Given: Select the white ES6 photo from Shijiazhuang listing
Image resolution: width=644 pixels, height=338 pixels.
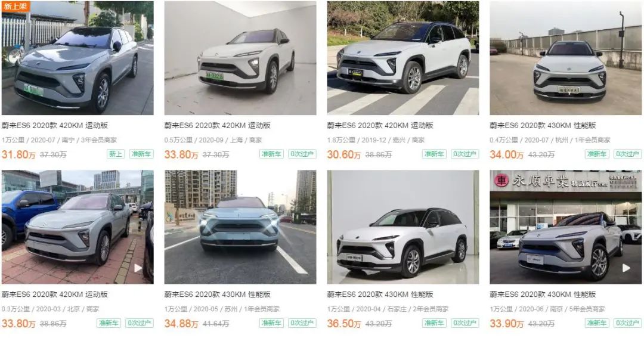Looking at the screenshot, I should [x=403, y=227].
